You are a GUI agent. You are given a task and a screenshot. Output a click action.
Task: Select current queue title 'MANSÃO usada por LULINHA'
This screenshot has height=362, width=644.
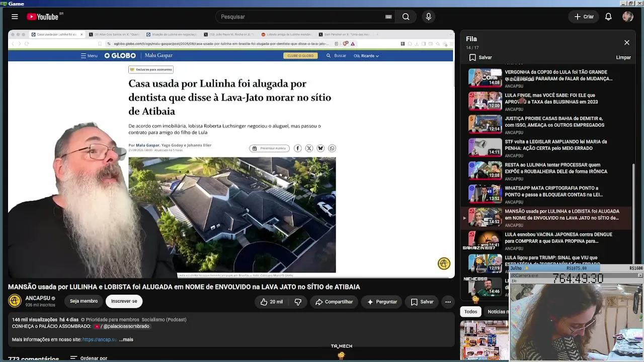562,214
